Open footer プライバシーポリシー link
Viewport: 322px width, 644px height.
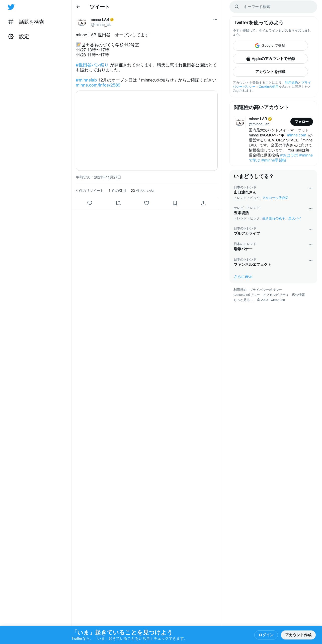coord(266,290)
